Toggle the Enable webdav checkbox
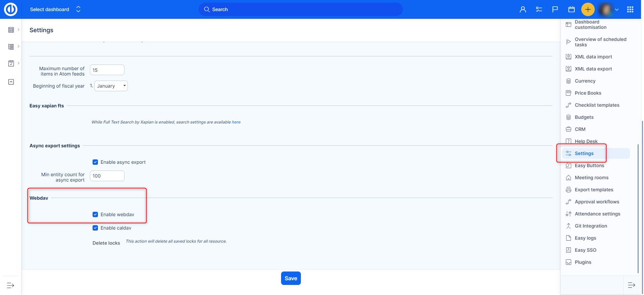 95,214
